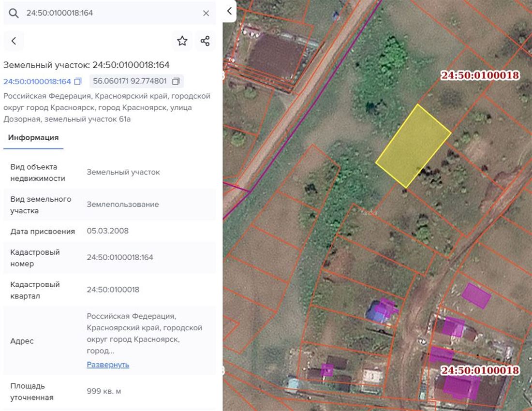Viewport: 532px width, 411px height.
Task: Click lower 24:50:0100018 quarter label on map
Action: (480, 370)
